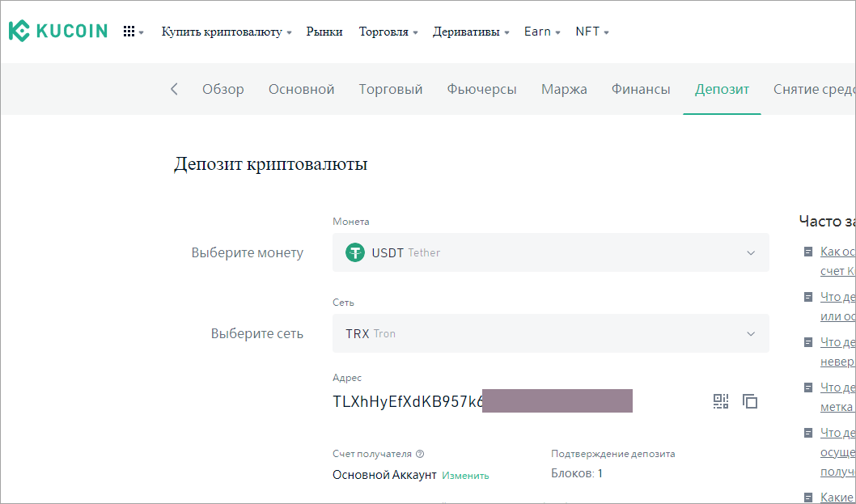Screen dimensions: 856x504
Task: Open the TRX Tron network dropdown
Action: click(551, 333)
